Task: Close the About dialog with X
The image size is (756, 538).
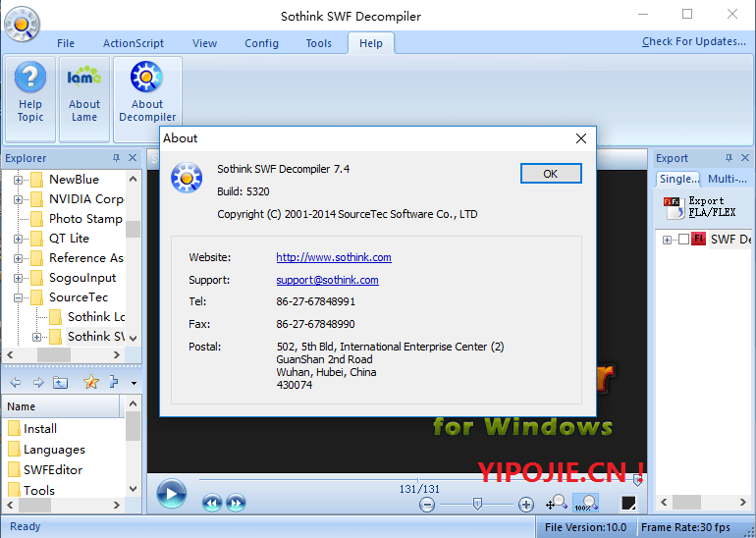Action: [x=581, y=138]
